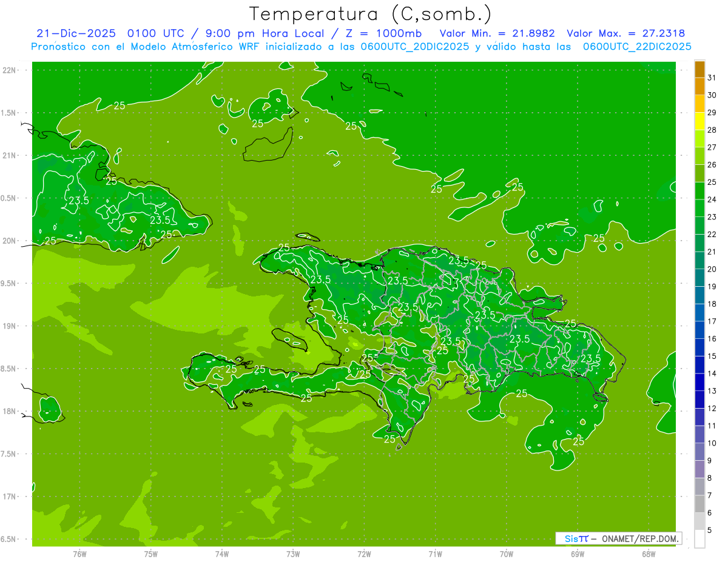Click the 76W longitude axis label
The height and width of the screenshot is (562, 728).
coord(79,554)
